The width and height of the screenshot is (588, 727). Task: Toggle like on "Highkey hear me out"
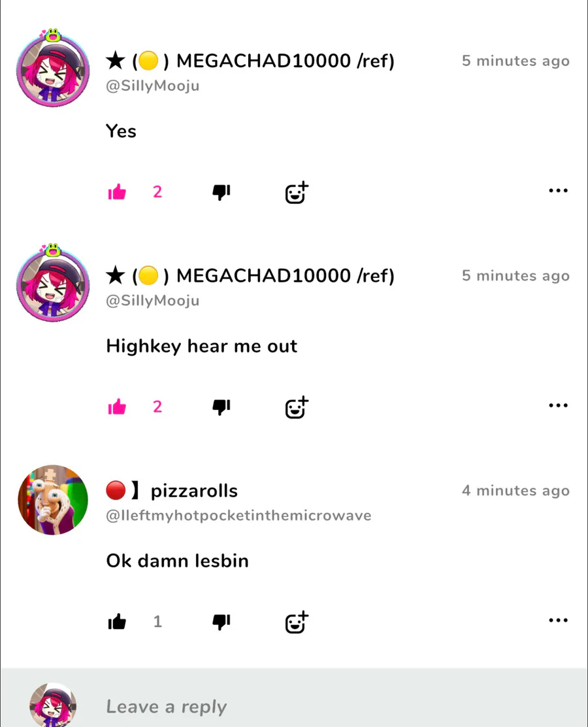(117, 407)
